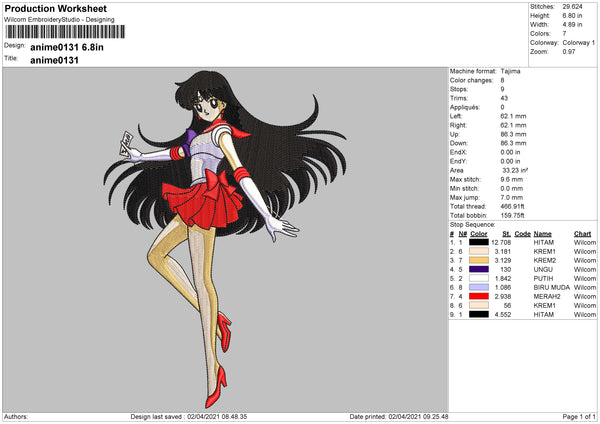Click 'Wilcom EmbroideryStudio - Designing' subtitle
The image size is (600, 424).
(x=59, y=20)
